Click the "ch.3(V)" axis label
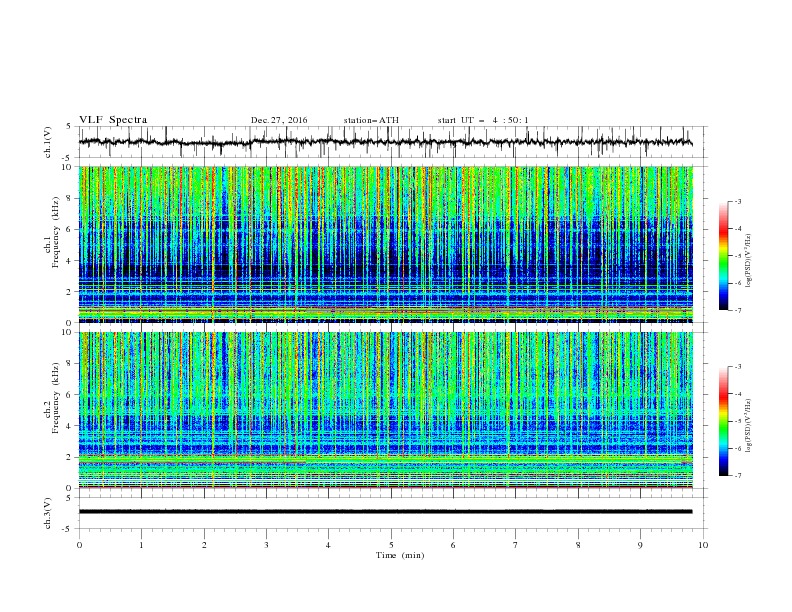Viewport: 792px width, 612px height. (x=48, y=513)
